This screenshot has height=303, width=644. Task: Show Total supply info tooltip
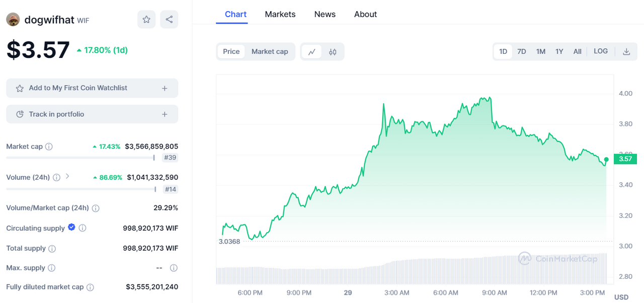click(x=52, y=249)
